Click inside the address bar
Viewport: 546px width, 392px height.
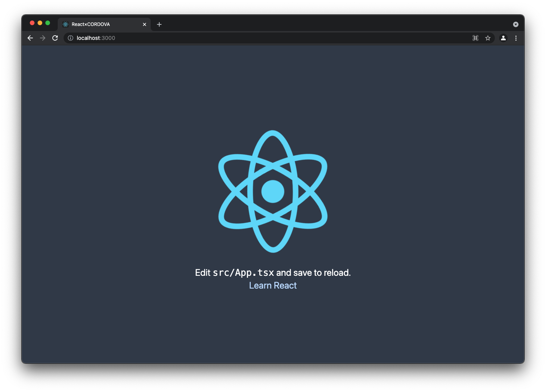233,38
